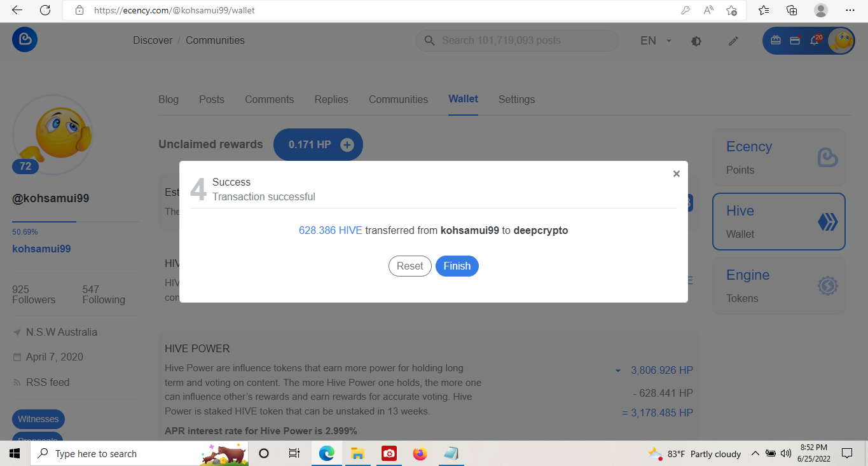Open browser Favorites list icon

[764, 10]
